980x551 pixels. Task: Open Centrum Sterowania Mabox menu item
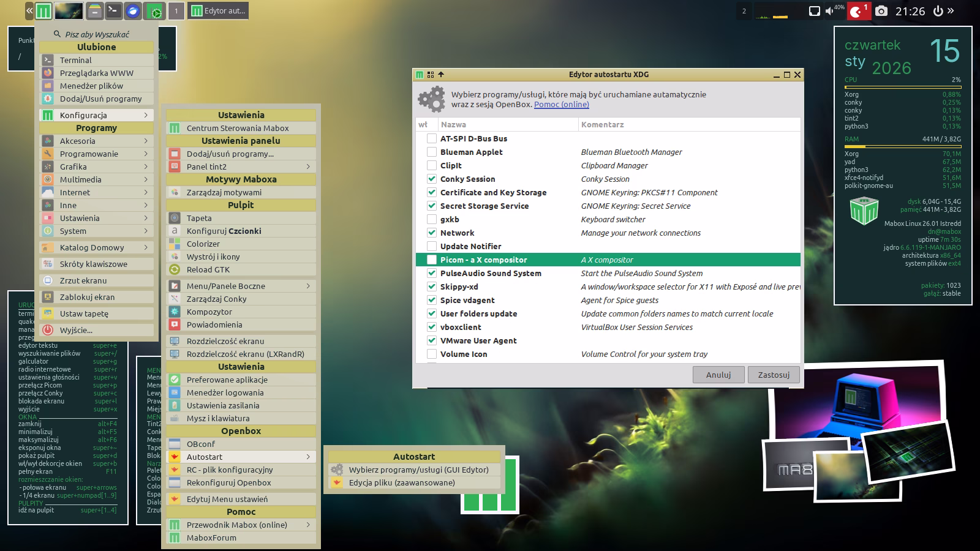coord(238,128)
